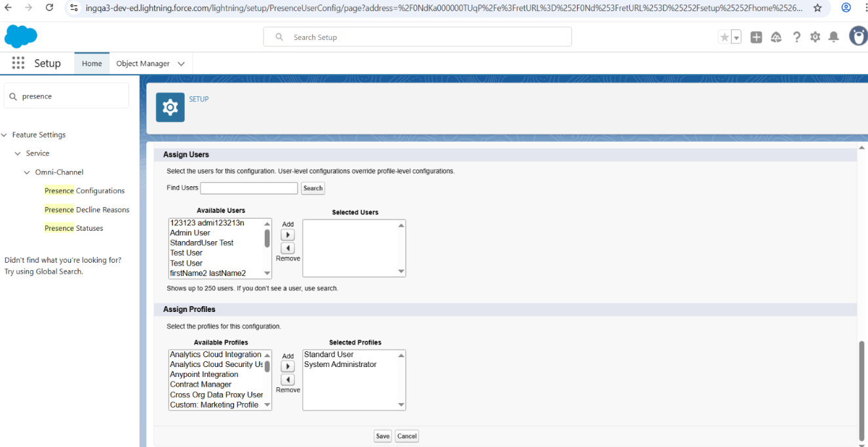Click the Salesforce Help question mark icon
868x447 pixels.
click(x=796, y=37)
